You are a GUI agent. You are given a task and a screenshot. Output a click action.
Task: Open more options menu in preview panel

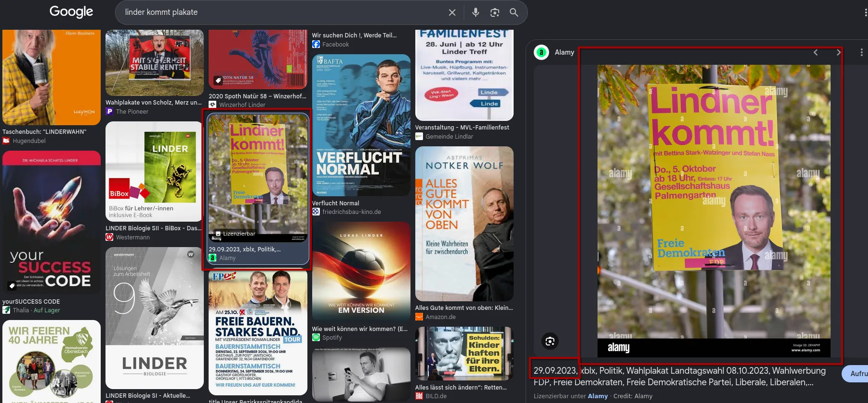[x=861, y=52]
